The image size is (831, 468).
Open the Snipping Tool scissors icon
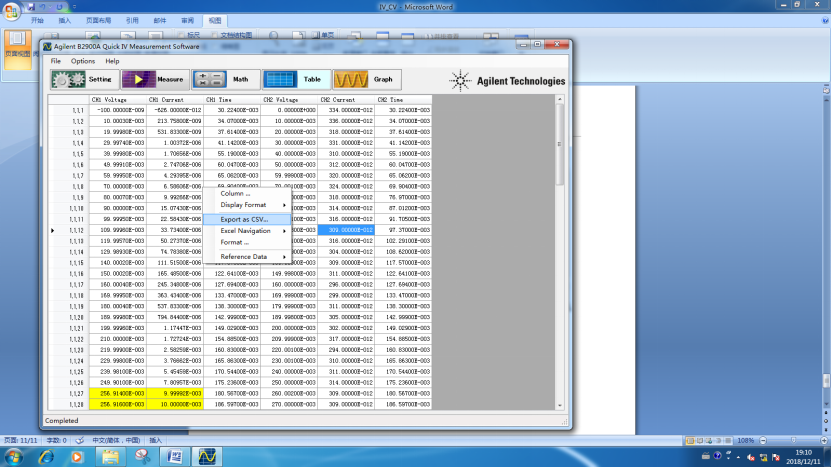(142, 456)
